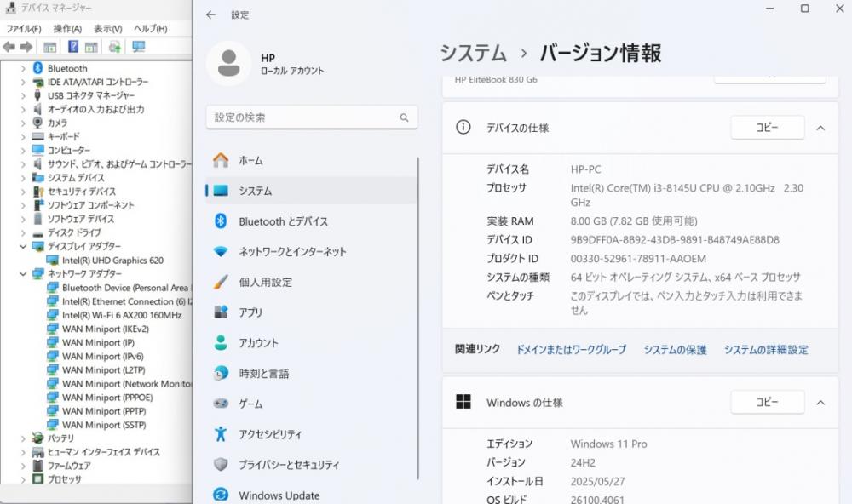Select ヒューマン インターフェイス デバイス tree item
The width and height of the screenshot is (852, 504).
pos(104,452)
